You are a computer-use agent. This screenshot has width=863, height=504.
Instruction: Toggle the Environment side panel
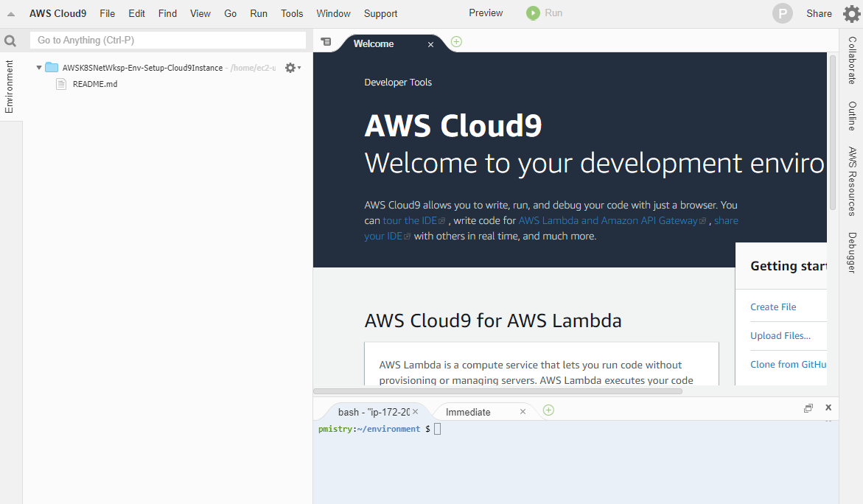point(10,86)
